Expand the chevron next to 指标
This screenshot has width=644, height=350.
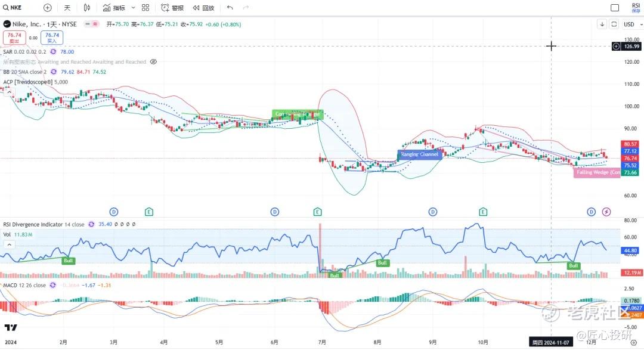[x=133, y=7]
